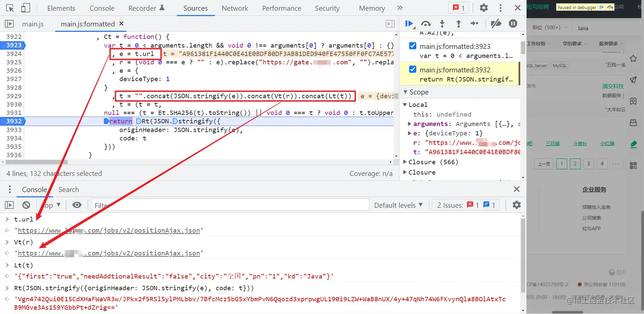Switch to the main.js file tab
The image size is (644, 314).
(x=33, y=24)
